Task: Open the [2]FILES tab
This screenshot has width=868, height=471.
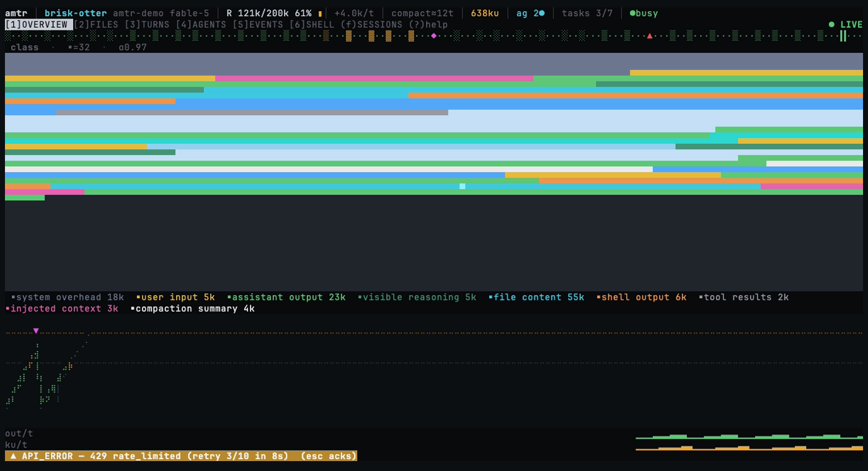Action: tap(95, 25)
